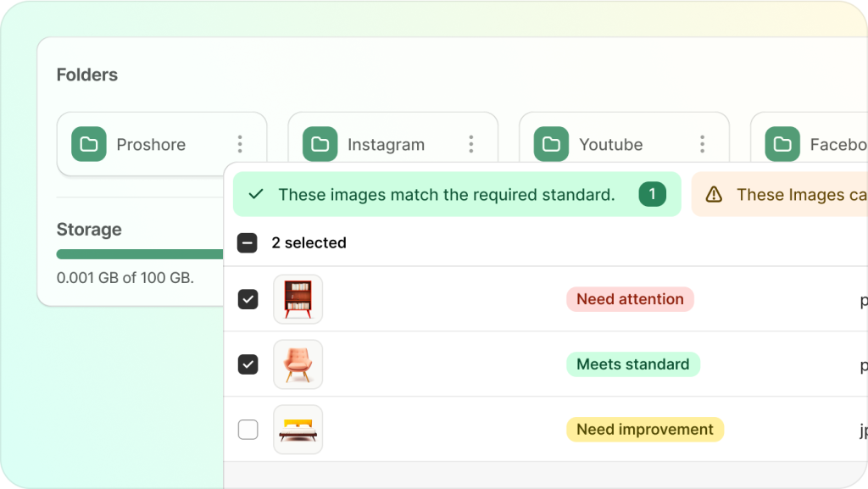The image size is (868, 489).
Task: Click the Instagram folder icon
Action: click(320, 144)
